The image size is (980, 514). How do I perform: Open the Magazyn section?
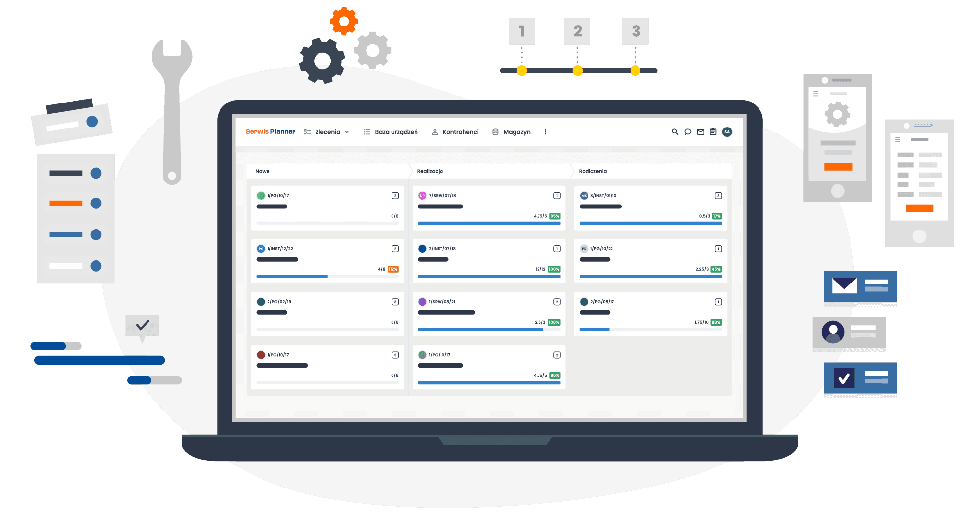tap(517, 132)
